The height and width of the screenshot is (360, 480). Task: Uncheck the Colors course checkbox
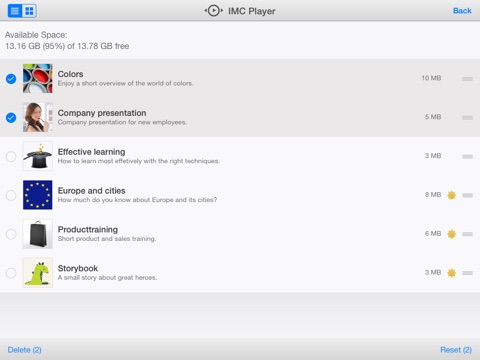pos(11,79)
